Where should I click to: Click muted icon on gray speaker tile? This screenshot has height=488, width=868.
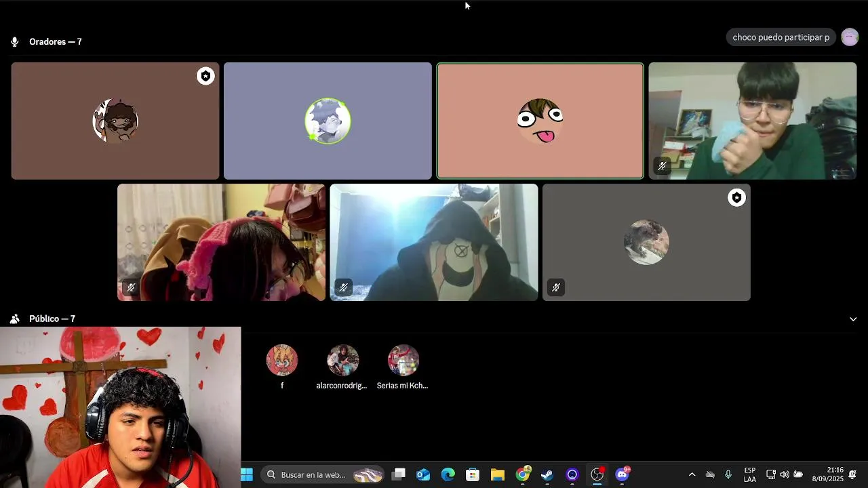[x=556, y=287]
